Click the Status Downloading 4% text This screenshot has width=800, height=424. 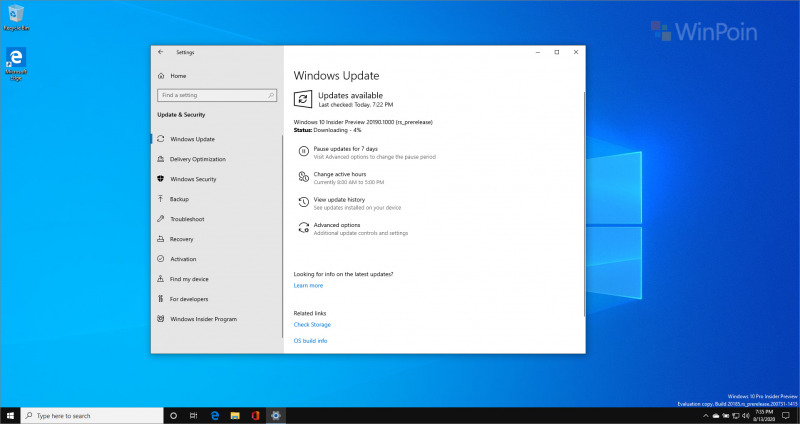pos(328,131)
